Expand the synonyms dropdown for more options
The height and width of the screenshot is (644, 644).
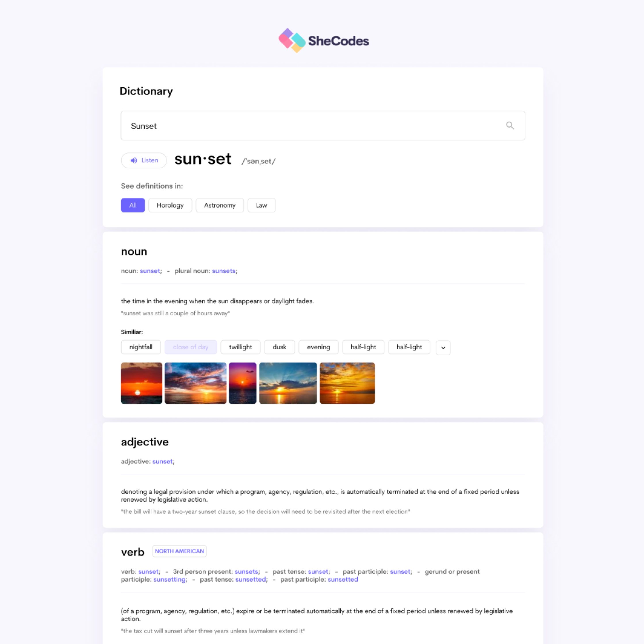[x=444, y=347]
